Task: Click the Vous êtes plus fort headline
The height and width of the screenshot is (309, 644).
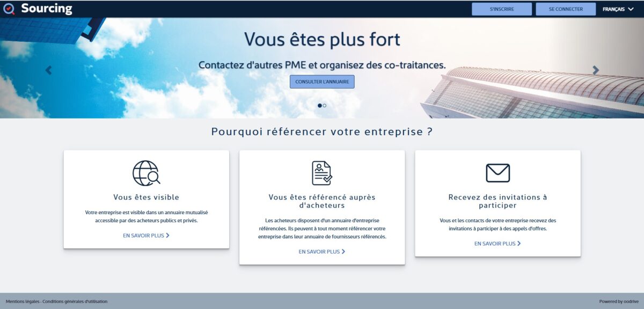Action: tap(322, 39)
